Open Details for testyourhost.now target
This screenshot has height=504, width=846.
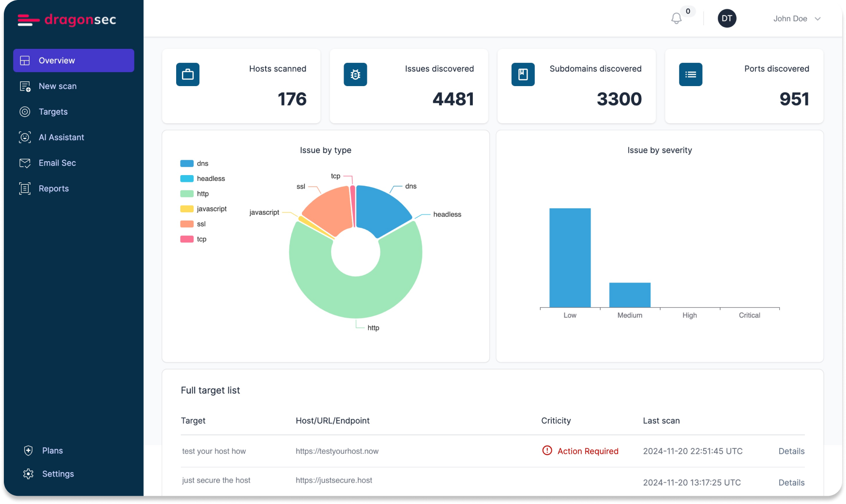pyautogui.click(x=791, y=451)
